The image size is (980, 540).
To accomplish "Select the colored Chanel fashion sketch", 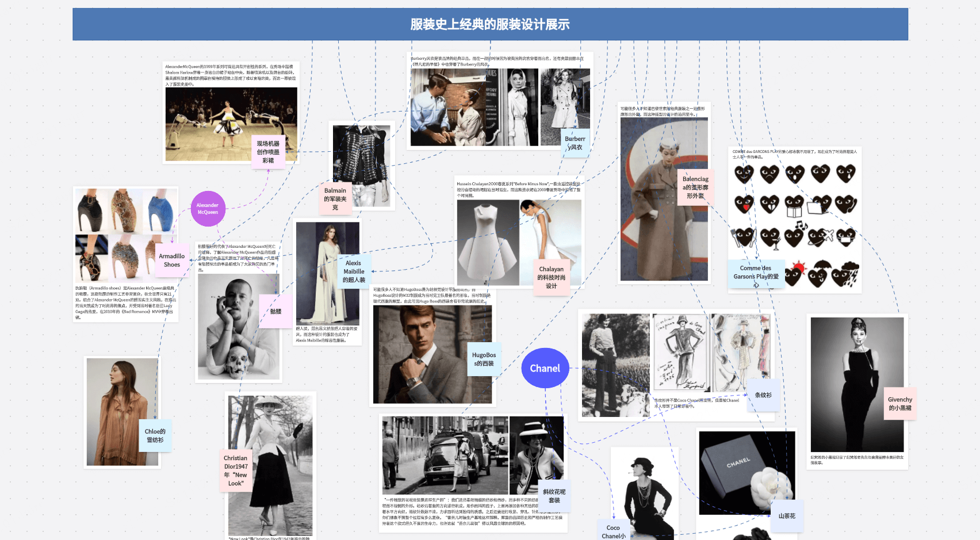I will 740,353.
